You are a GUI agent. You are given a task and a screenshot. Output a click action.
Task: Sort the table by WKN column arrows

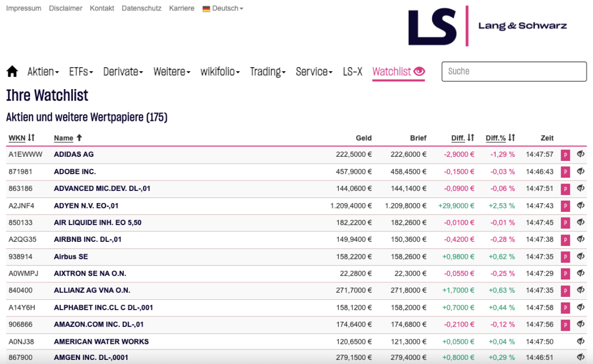coord(31,138)
